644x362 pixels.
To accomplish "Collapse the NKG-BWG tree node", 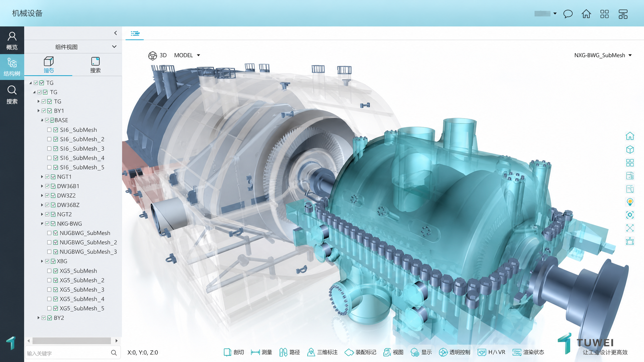I will point(42,224).
